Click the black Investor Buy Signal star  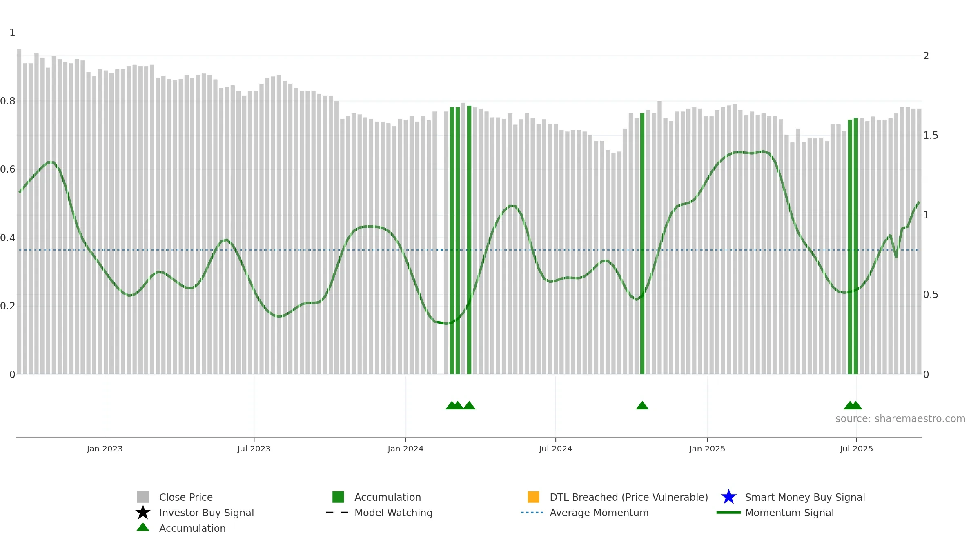click(x=143, y=512)
